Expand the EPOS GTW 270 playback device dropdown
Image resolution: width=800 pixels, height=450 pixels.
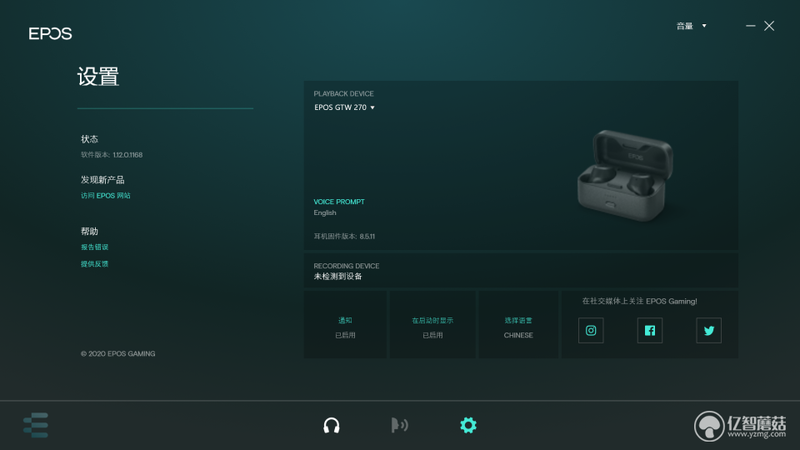344,107
